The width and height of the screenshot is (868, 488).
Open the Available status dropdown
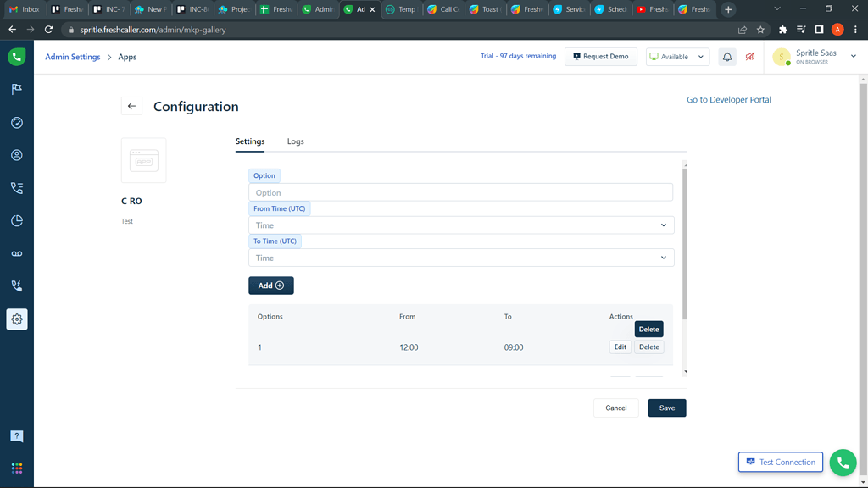[x=675, y=56]
